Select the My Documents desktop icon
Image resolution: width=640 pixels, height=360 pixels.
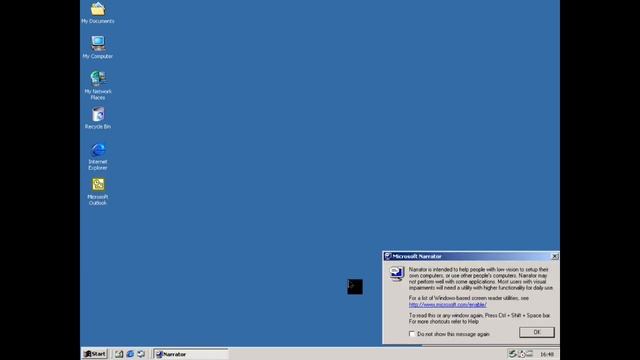98,13
